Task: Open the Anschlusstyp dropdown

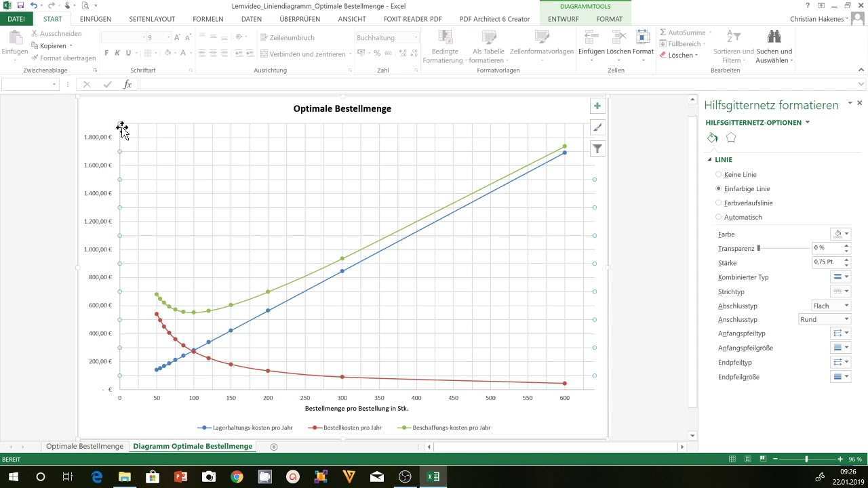Action: [824, 319]
